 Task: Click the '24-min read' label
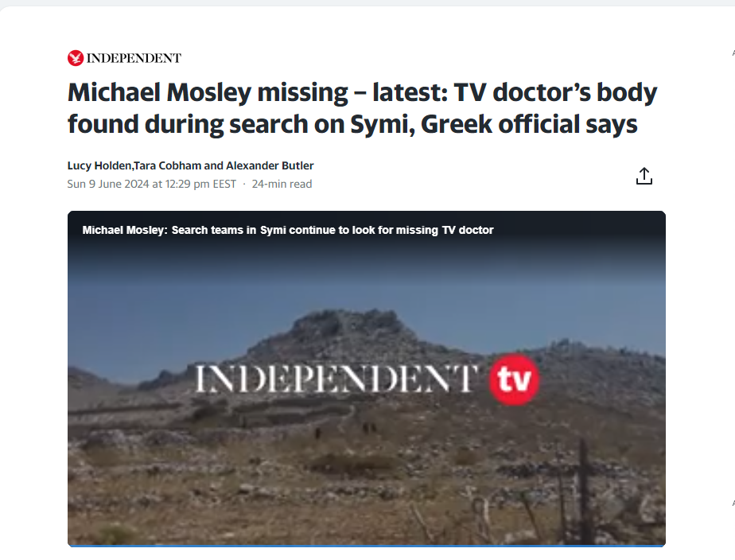coord(282,185)
